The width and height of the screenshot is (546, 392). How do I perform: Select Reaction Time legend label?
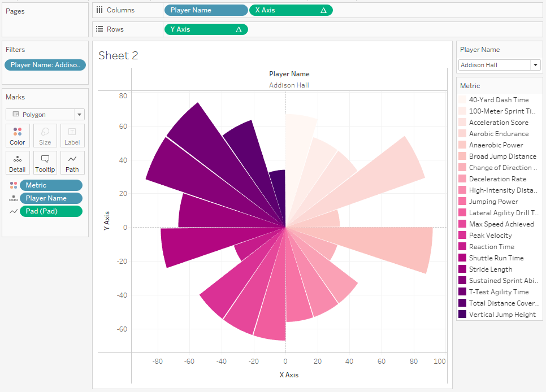(491, 247)
